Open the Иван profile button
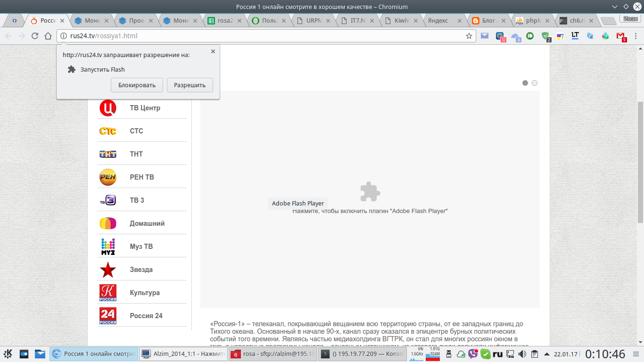Screen dimensions: 644x362 [630, 19]
